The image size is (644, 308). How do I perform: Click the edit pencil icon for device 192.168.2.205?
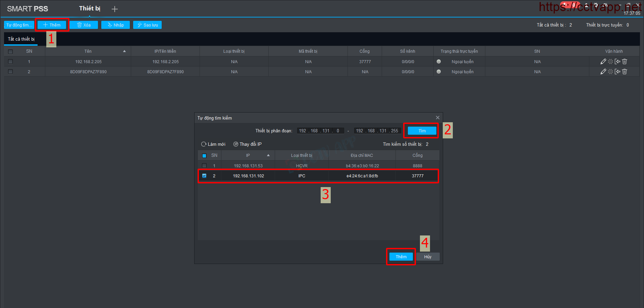(x=603, y=61)
